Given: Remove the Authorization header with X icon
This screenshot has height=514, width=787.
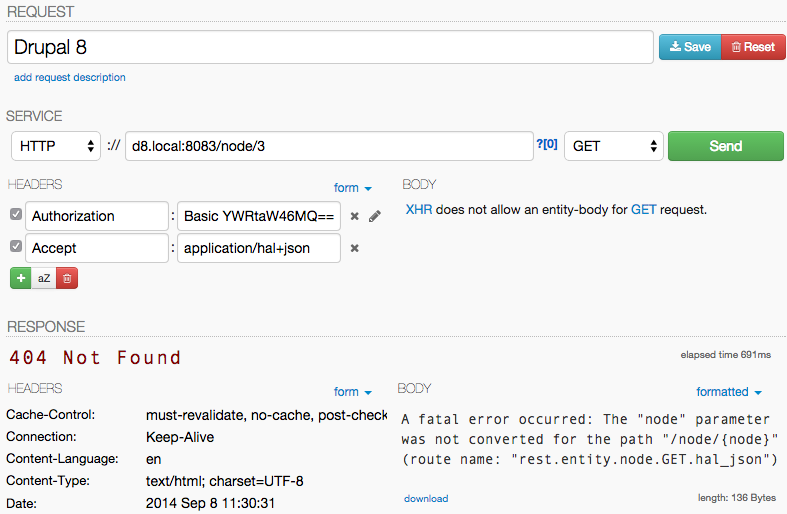Looking at the screenshot, I should tap(354, 216).
